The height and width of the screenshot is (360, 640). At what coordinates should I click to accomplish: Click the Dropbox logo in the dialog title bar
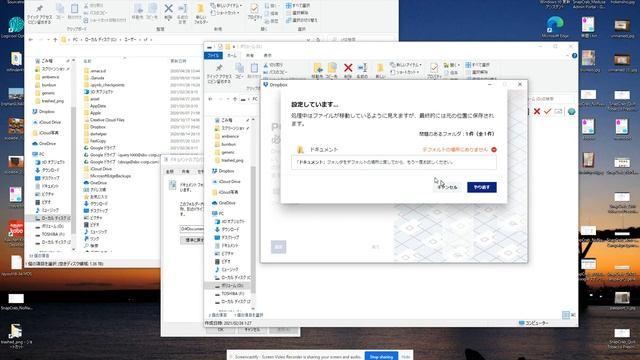266,84
